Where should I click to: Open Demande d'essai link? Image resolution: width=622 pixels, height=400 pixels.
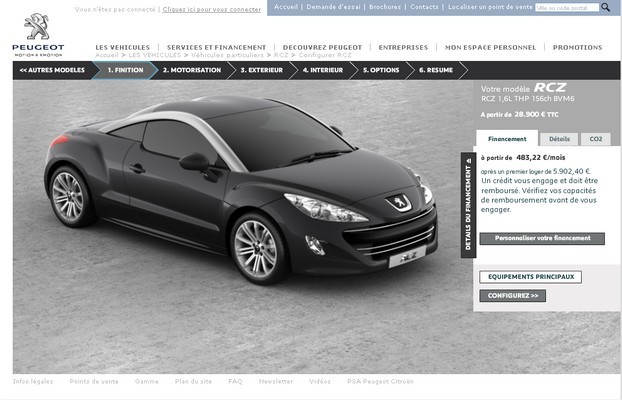click(x=333, y=7)
